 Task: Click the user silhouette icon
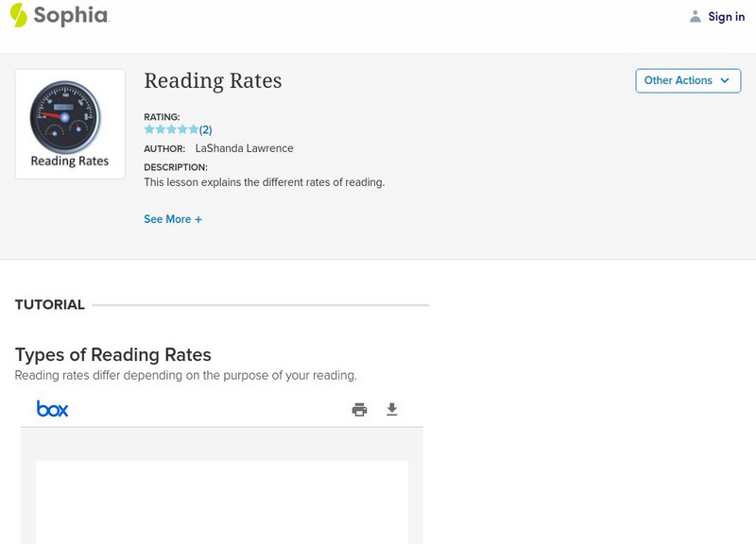tap(696, 17)
